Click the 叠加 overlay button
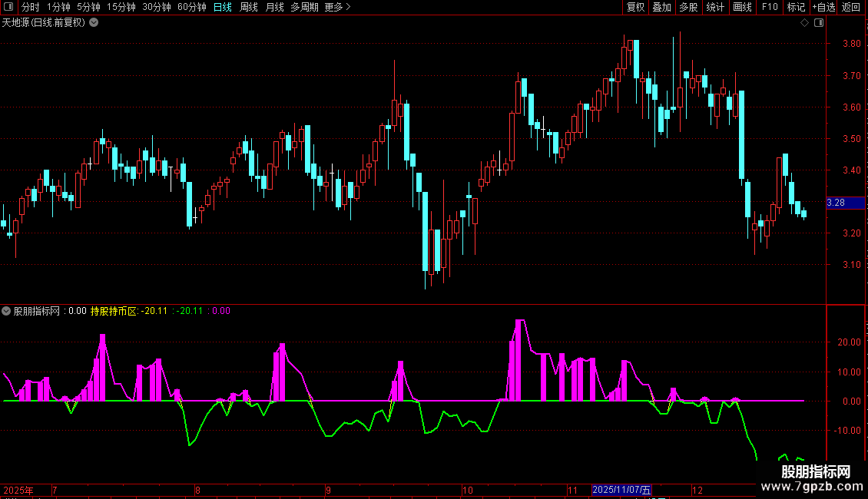 click(662, 7)
